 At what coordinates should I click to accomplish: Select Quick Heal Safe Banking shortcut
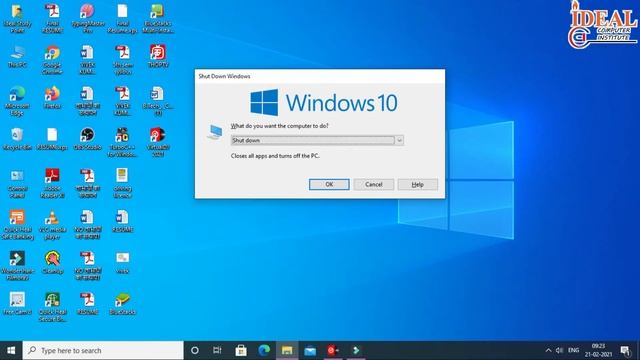17,225
